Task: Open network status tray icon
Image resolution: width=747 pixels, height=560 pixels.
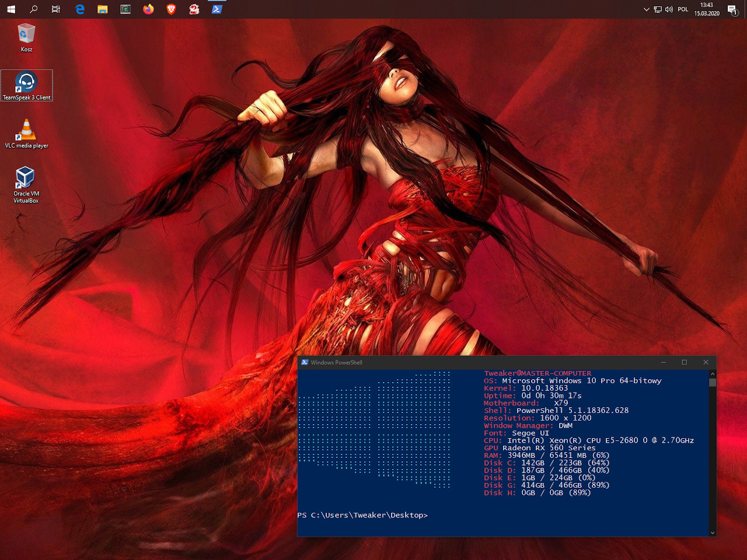Action: click(658, 9)
